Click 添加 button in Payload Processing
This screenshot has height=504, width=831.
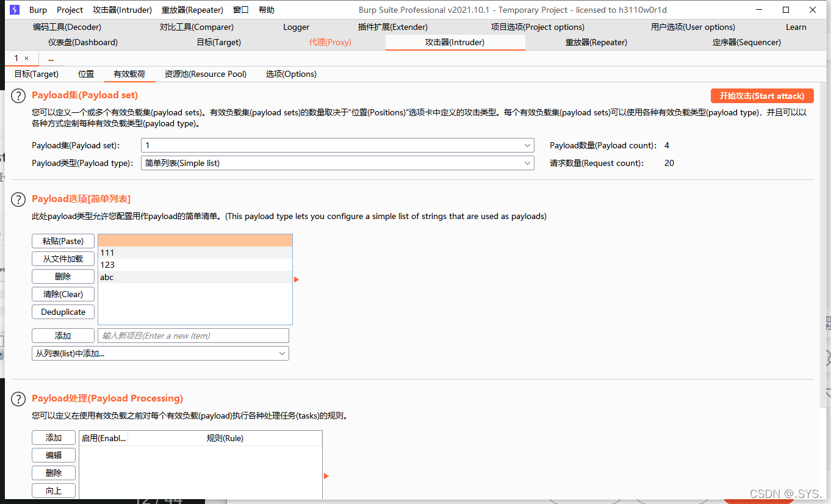(54, 437)
